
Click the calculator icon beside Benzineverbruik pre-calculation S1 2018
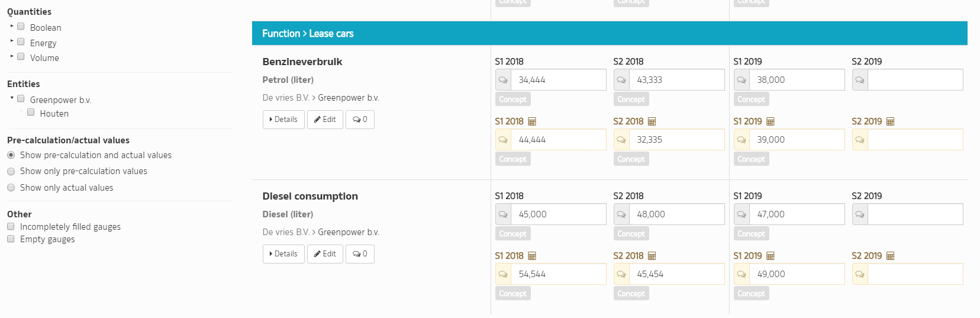point(532,121)
